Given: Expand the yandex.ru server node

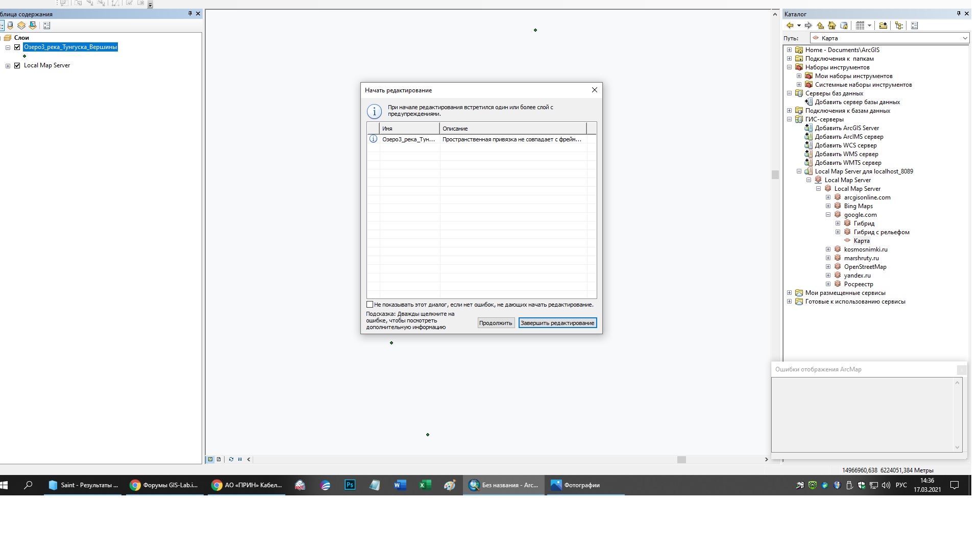Looking at the screenshot, I should [828, 275].
